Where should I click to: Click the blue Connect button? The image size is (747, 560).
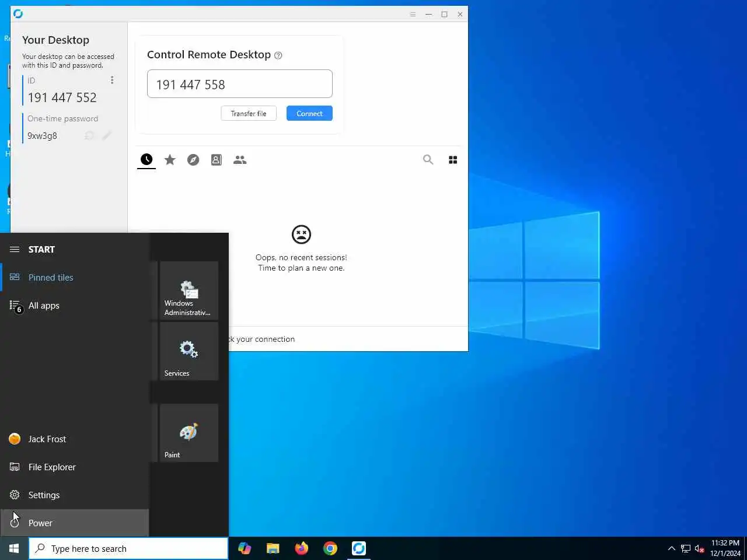pyautogui.click(x=309, y=114)
